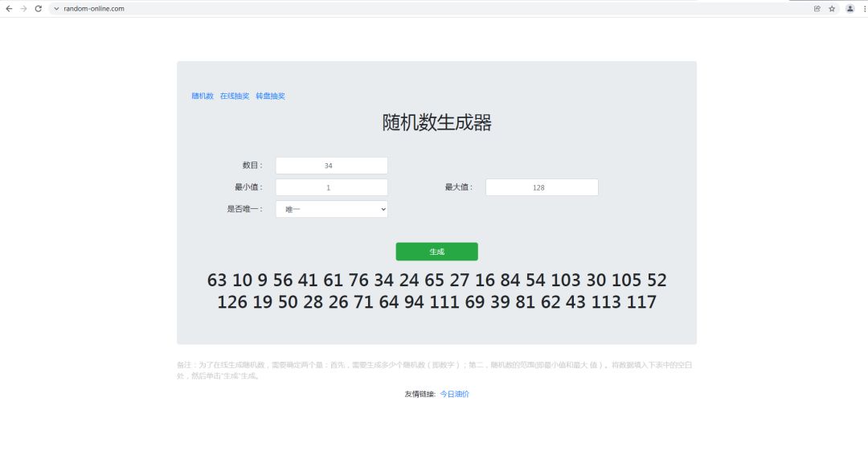Open the 随机数 link
Image resolution: width=868 pixels, height=459 pixels.
[203, 96]
